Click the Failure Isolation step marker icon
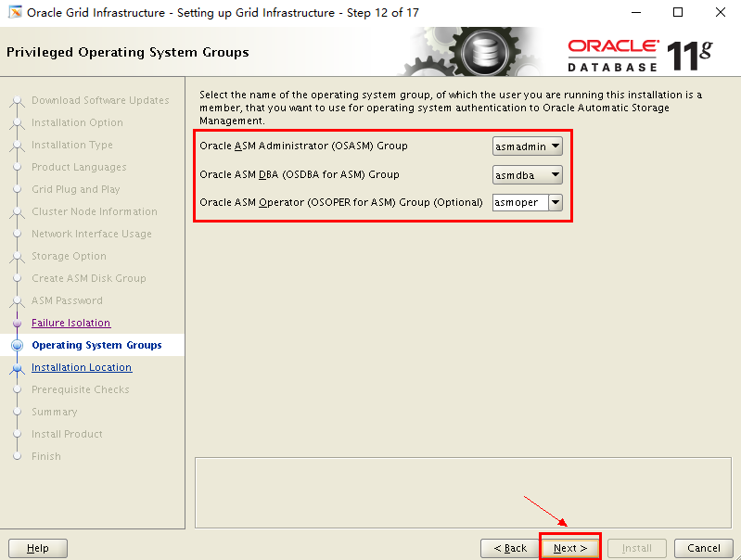The width and height of the screenshot is (741, 560). [17, 323]
